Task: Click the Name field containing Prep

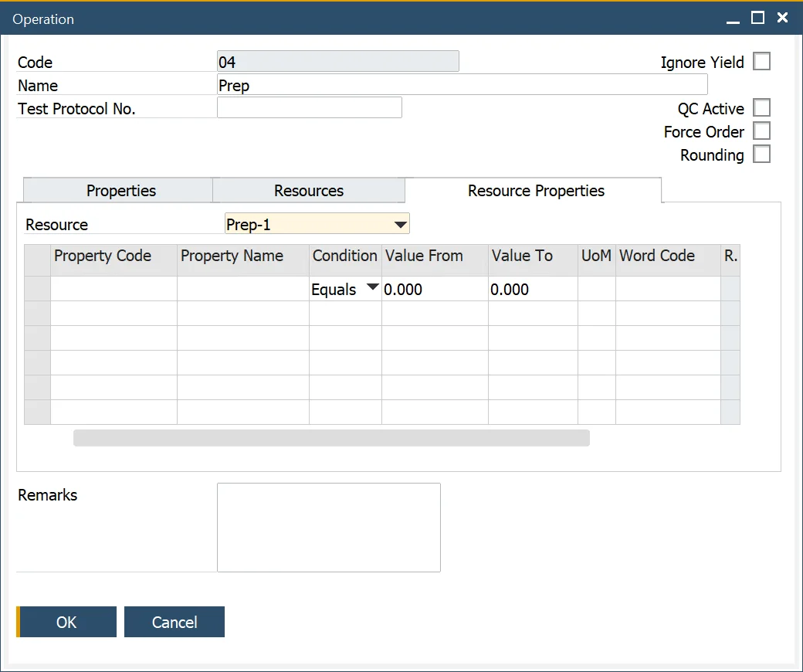Action: (x=461, y=85)
